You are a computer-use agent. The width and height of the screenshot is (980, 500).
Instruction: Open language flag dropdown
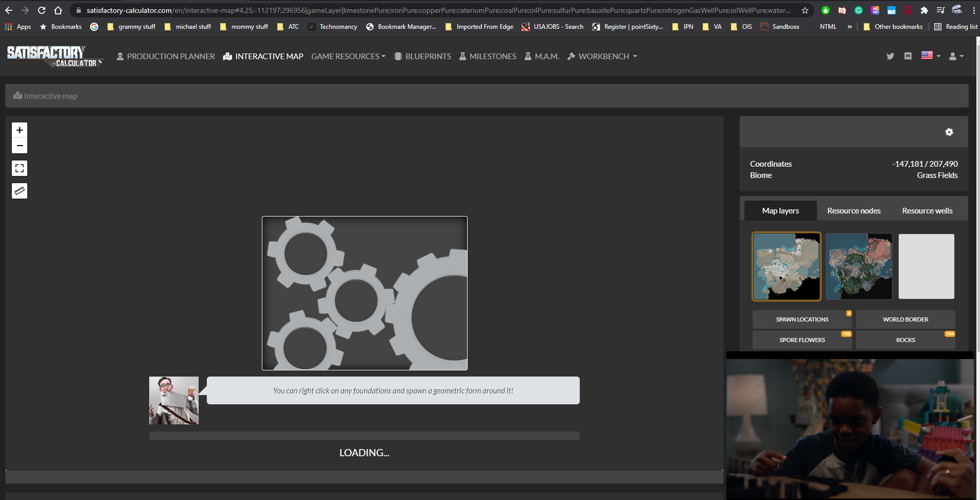pos(931,56)
